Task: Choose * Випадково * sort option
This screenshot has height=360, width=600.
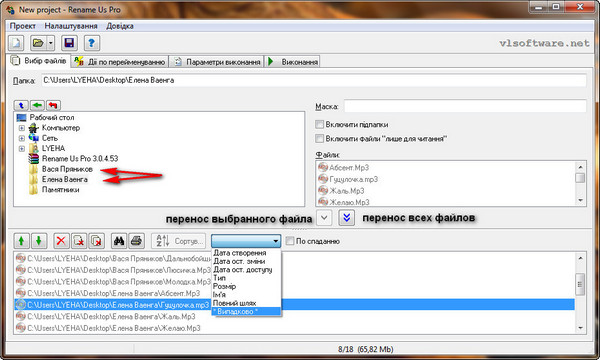Action: (246, 312)
